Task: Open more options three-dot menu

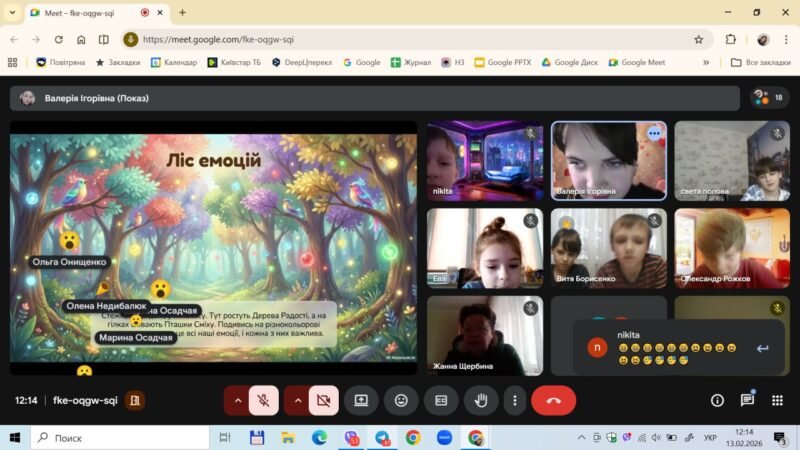Action: point(514,400)
